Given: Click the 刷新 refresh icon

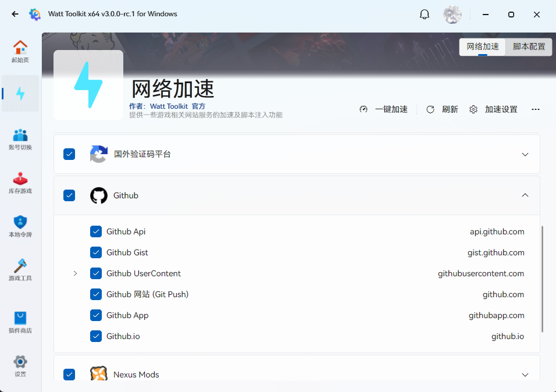Looking at the screenshot, I should (430, 109).
